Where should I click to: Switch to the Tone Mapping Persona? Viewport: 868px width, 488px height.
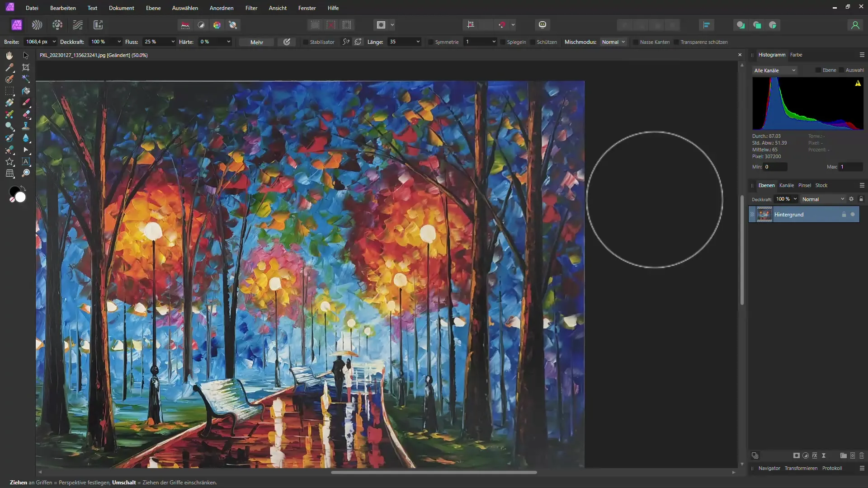[78, 25]
